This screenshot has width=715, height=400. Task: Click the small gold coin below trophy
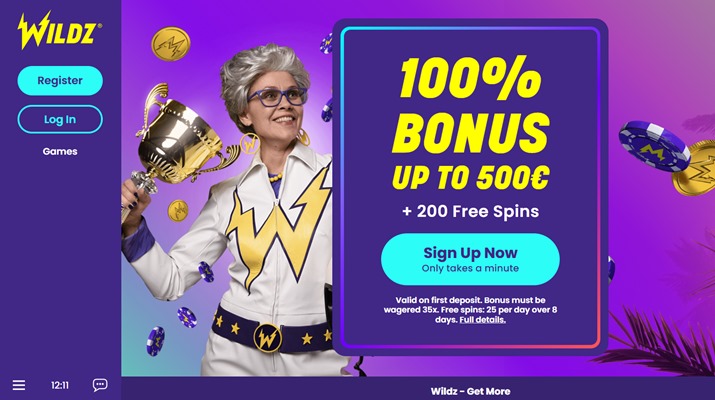(178, 211)
